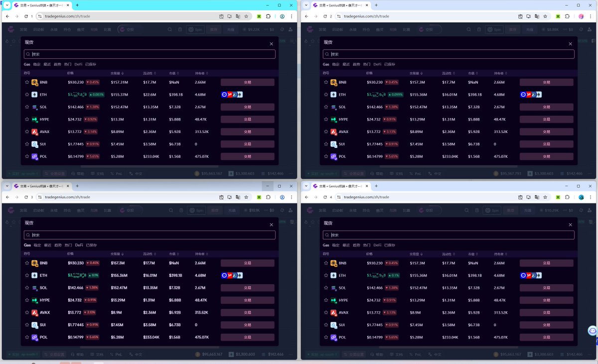Open a new tab in bottom-left window
This screenshot has width=598, height=364.
77,186
